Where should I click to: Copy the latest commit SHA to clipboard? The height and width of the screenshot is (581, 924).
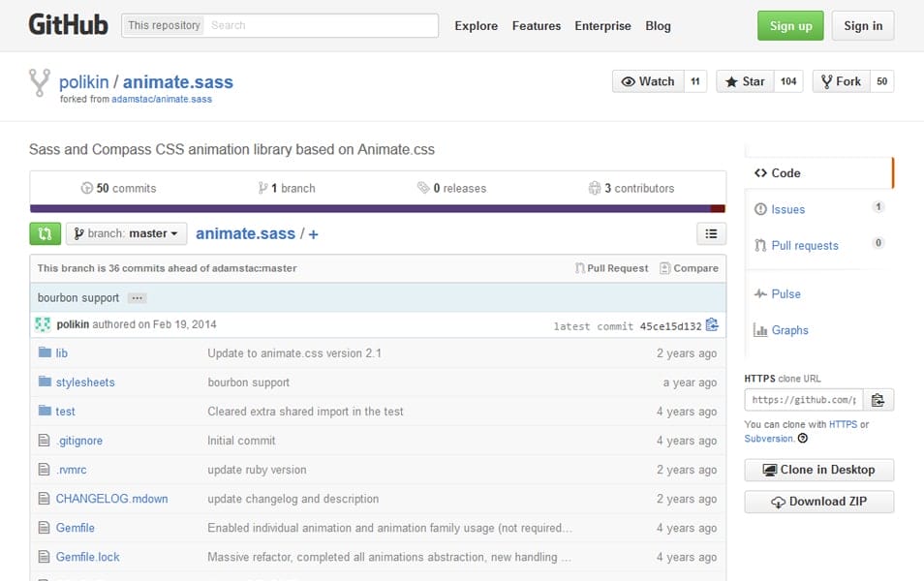click(x=712, y=325)
